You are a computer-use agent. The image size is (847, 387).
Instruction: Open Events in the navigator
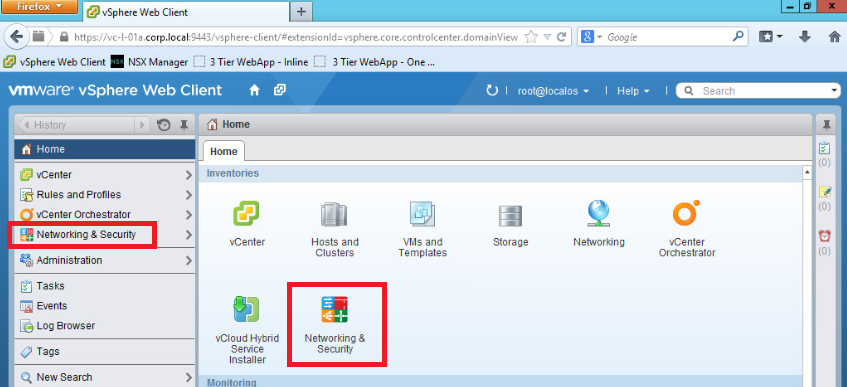(x=105, y=306)
